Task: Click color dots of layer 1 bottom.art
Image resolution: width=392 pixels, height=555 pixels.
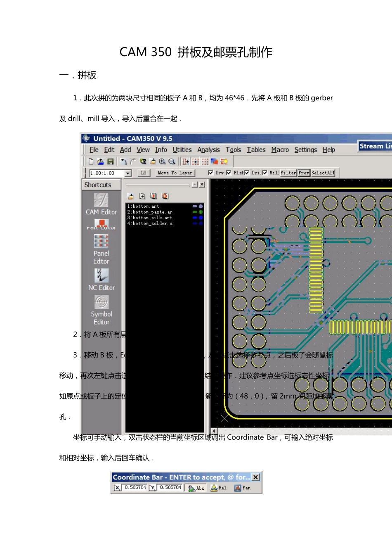Action: coord(198,206)
